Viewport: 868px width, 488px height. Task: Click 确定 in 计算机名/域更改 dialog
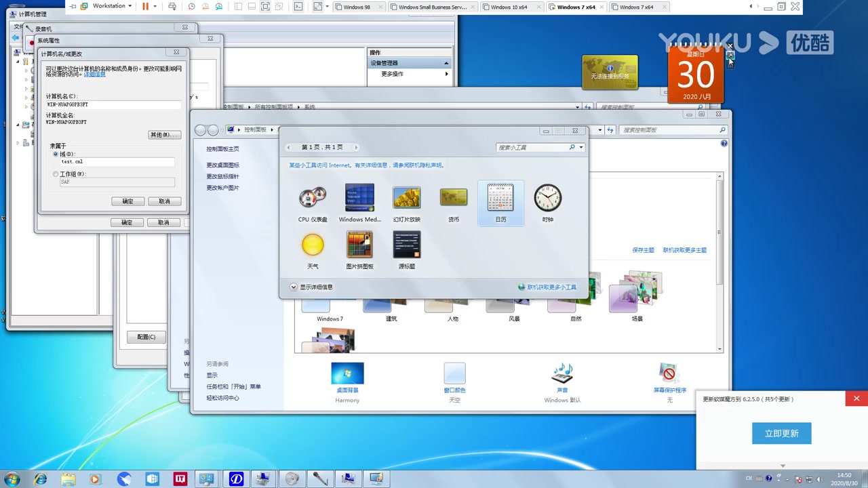pyautogui.click(x=127, y=201)
